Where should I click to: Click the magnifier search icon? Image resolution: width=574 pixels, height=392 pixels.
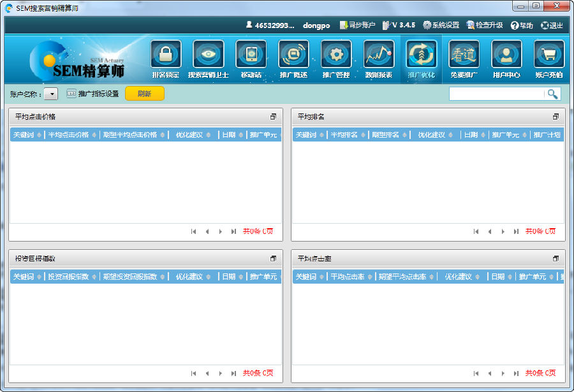click(x=552, y=94)
